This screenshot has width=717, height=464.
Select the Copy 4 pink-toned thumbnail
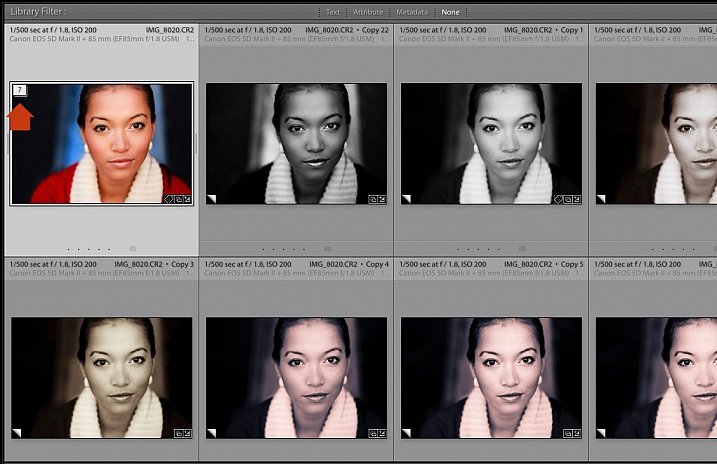click(296, 378)
